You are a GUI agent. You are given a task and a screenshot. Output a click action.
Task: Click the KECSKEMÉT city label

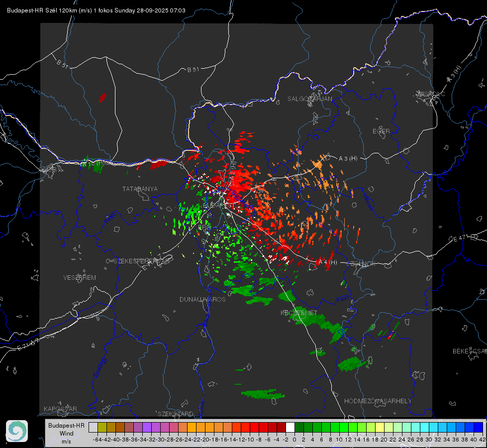coord(299,313)
